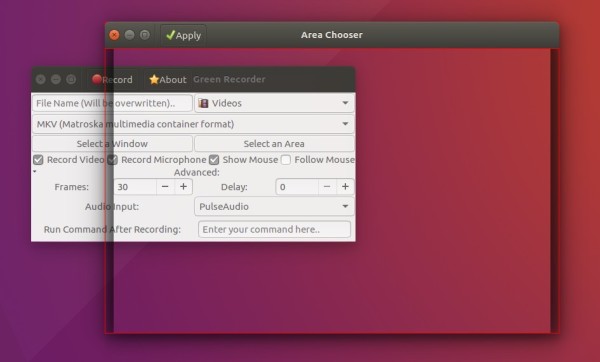This screenshot has width=600, height=362.
Task: Toggle the Record Video checkbox
Action: pos(38,160)
